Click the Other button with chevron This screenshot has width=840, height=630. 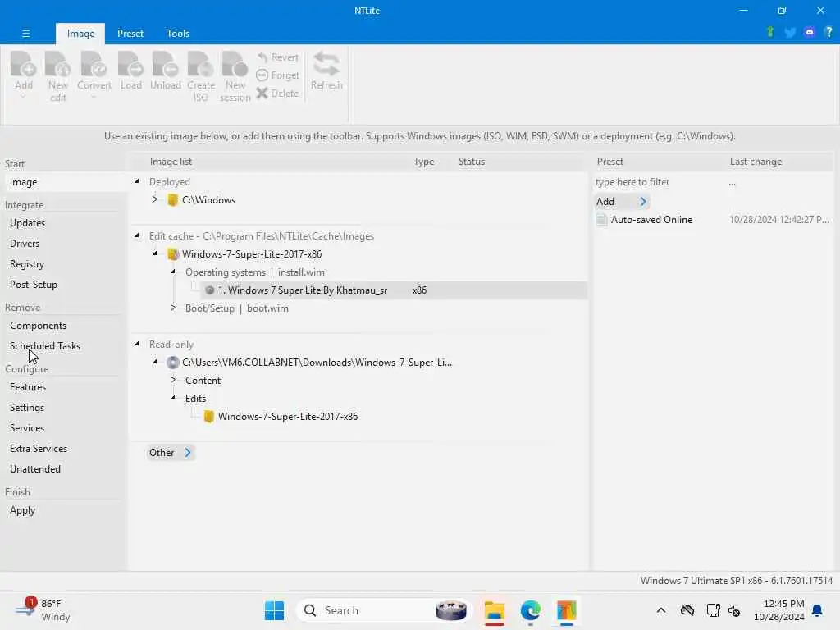(171, 453)
